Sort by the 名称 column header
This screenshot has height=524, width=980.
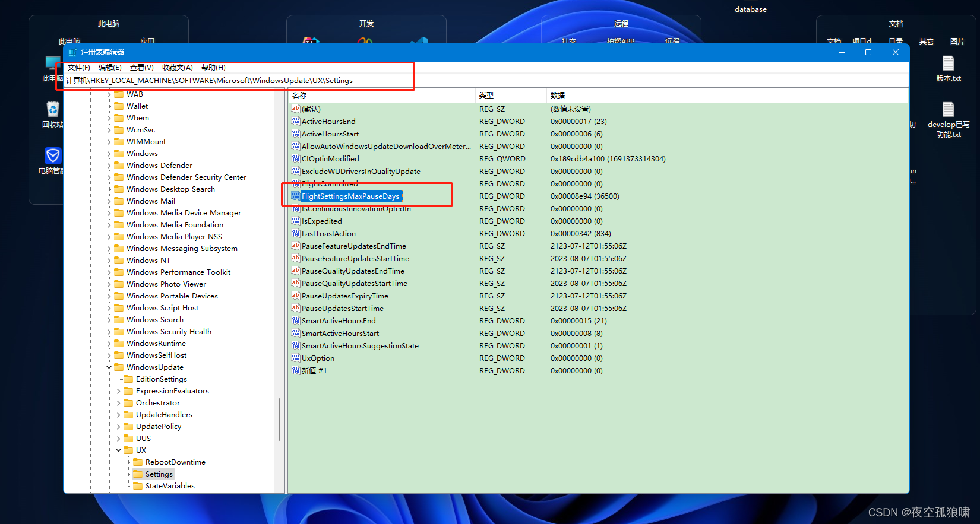[382, 95]
